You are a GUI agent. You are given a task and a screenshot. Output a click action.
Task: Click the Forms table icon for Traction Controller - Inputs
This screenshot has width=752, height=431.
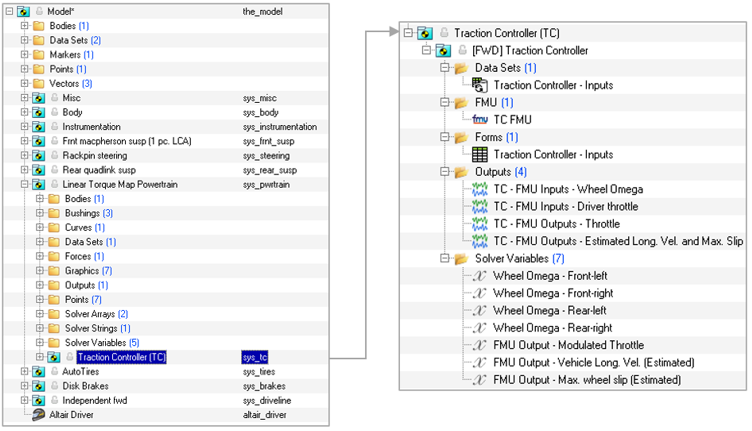[479, 154]
